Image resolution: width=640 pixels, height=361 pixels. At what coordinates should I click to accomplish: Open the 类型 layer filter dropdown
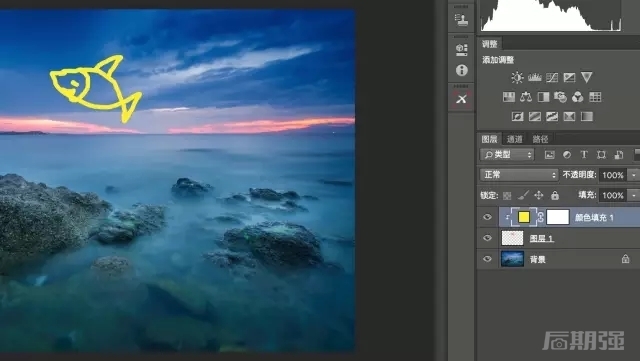[507, 155]
